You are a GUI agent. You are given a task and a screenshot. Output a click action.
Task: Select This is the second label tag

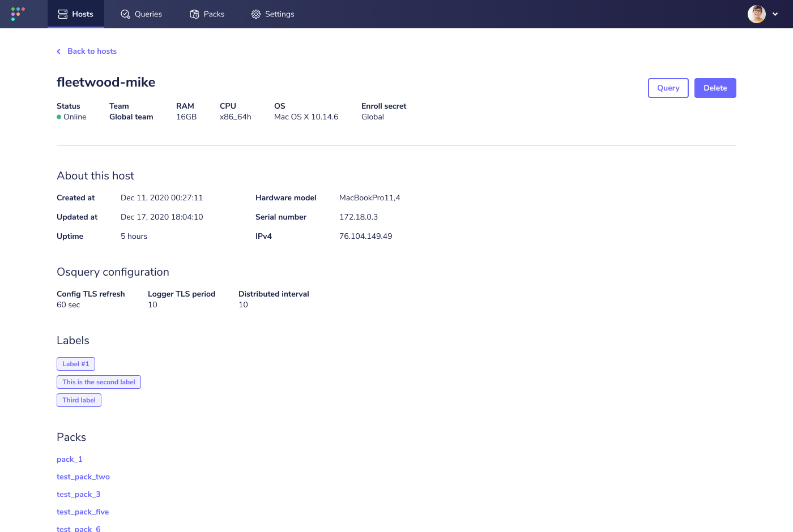pos(99,382)
